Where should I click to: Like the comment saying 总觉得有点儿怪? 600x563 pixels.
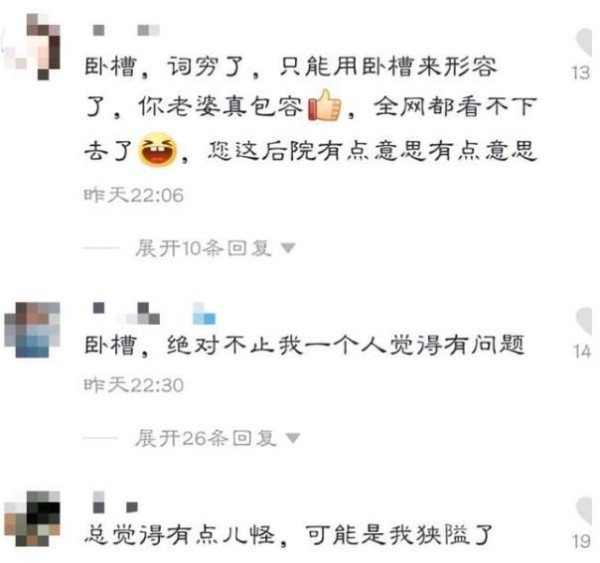pos(585,511)
